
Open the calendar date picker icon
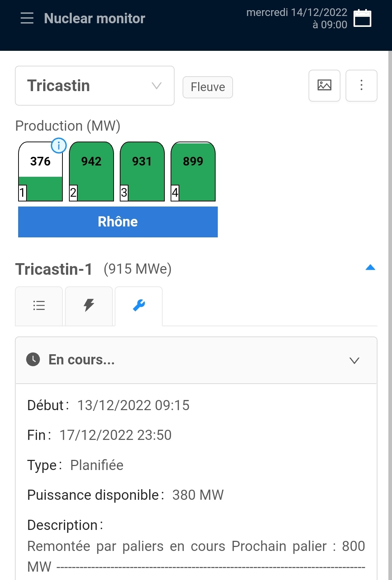click(362, 18)
